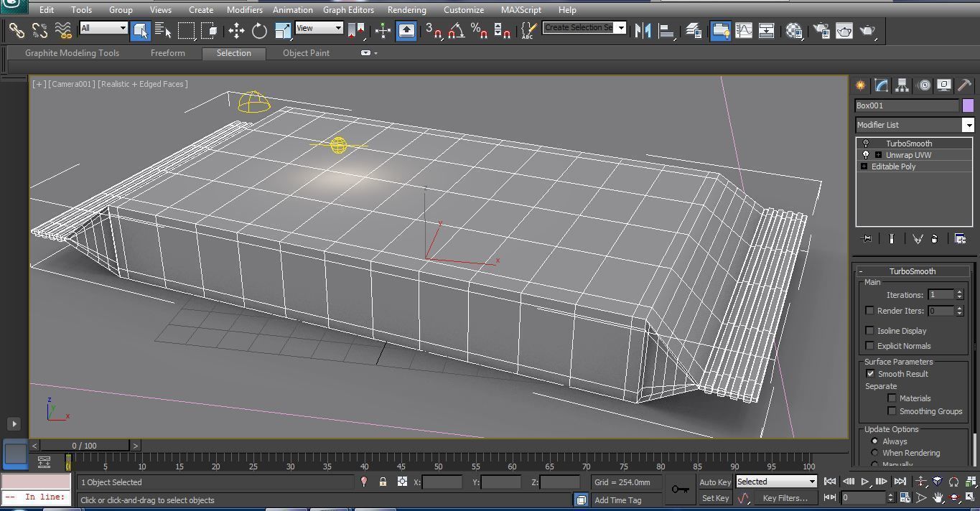Click Configure Modifier Sets icon
Screen dimensions: 980x511
[x=960, y=239]
